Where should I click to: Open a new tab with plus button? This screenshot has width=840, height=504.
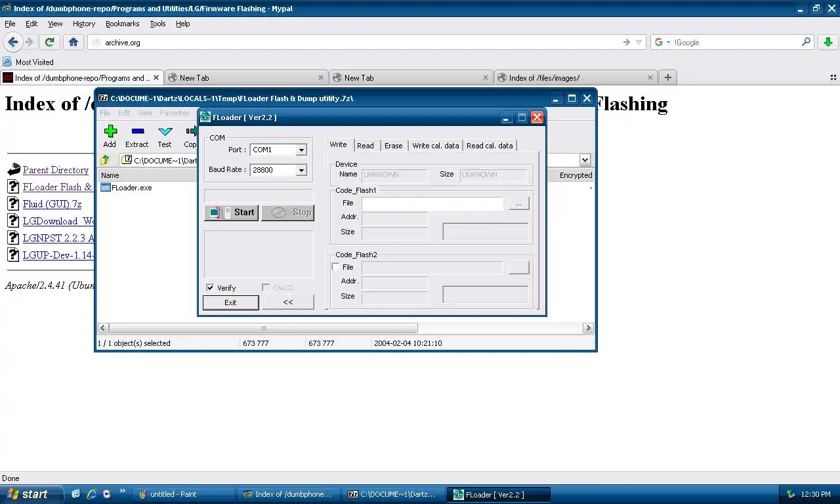click(x=667, y=77)
